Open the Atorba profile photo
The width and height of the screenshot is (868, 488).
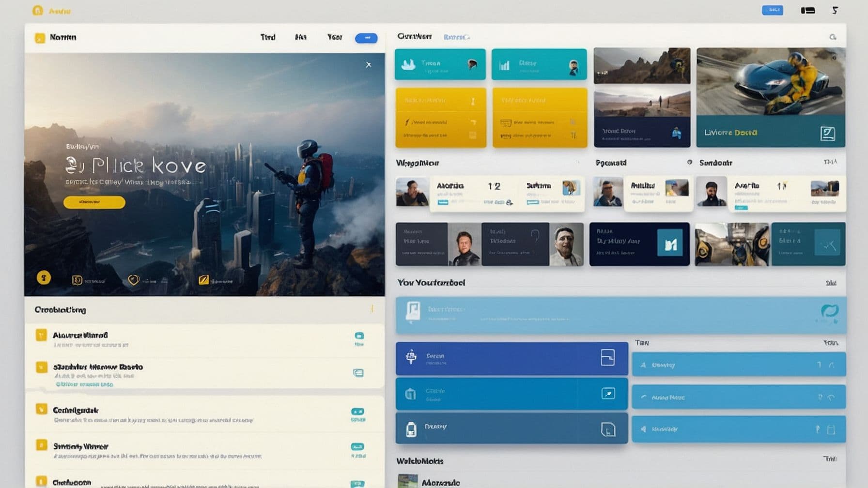(x=412, y=192)
